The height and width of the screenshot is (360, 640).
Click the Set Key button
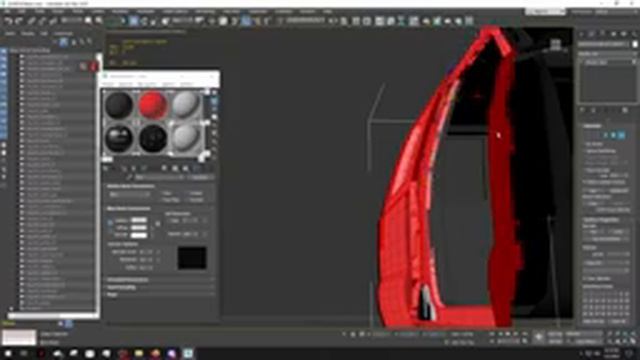[555, 341]
